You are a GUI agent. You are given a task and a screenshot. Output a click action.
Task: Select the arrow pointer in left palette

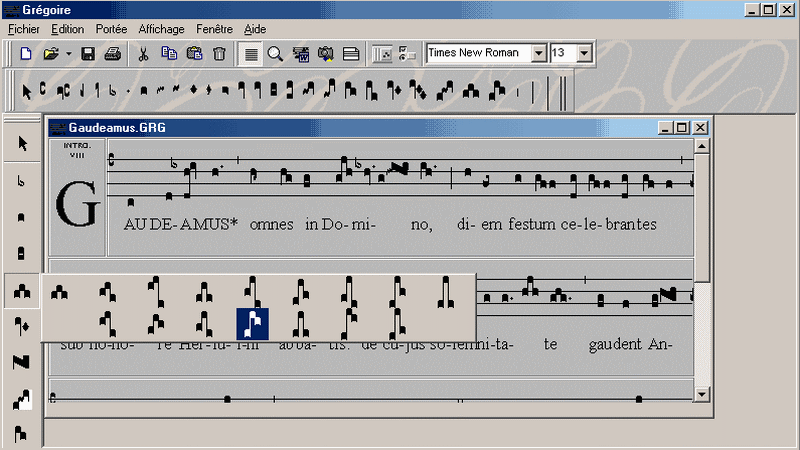[x=22, y=143]
